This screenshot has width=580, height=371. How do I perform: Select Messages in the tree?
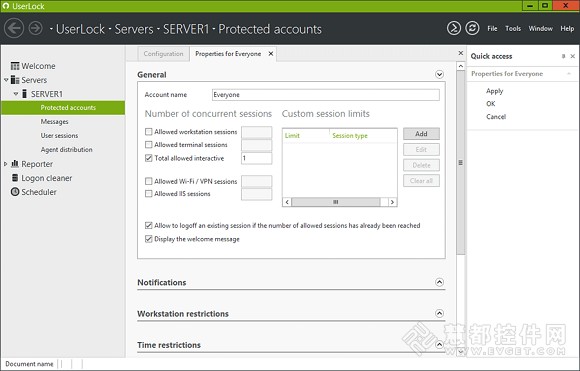coord(54,122)
